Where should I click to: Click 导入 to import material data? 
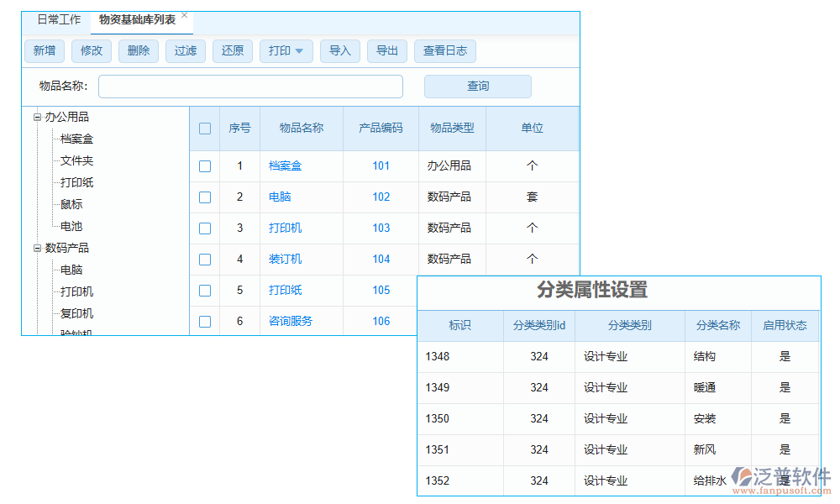click(x=339, y=50)
